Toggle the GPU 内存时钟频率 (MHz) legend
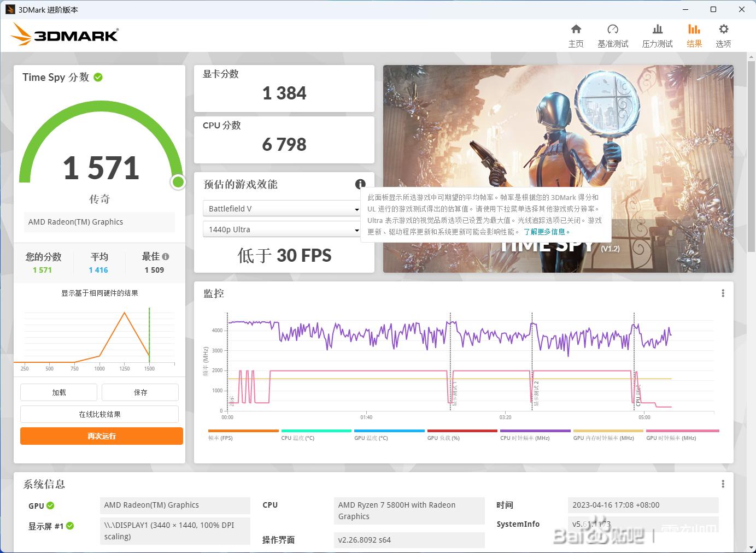 608,435
